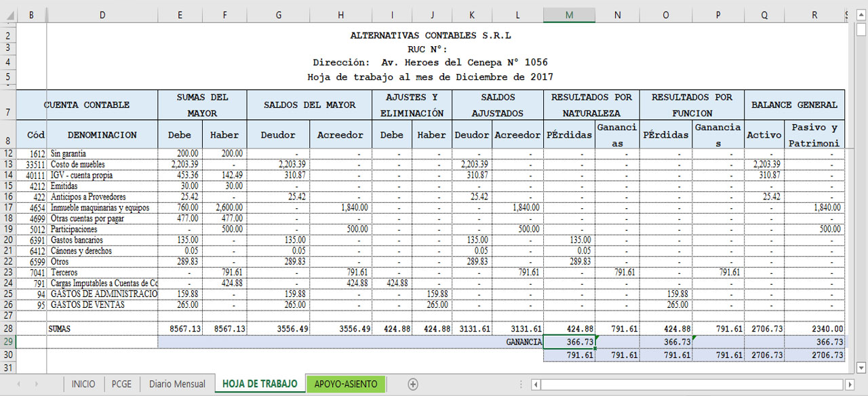Click the vertical scrollbar down arrow
868x396 pixels.
click(x=861, y=368)
